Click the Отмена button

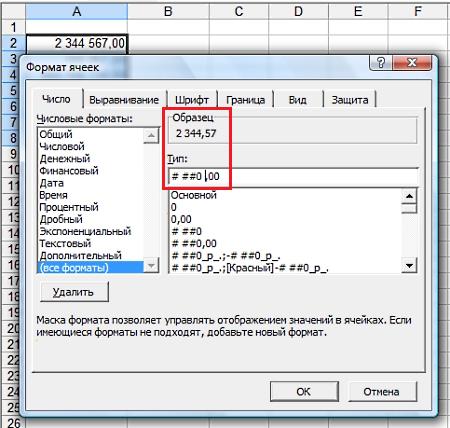point(382,391)
